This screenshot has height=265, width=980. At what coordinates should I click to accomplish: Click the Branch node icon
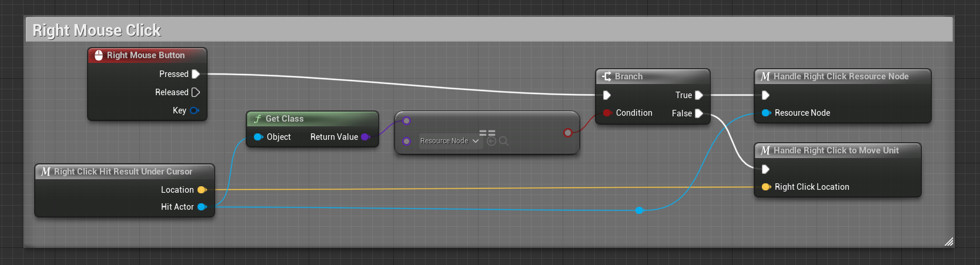click(607, 76)
